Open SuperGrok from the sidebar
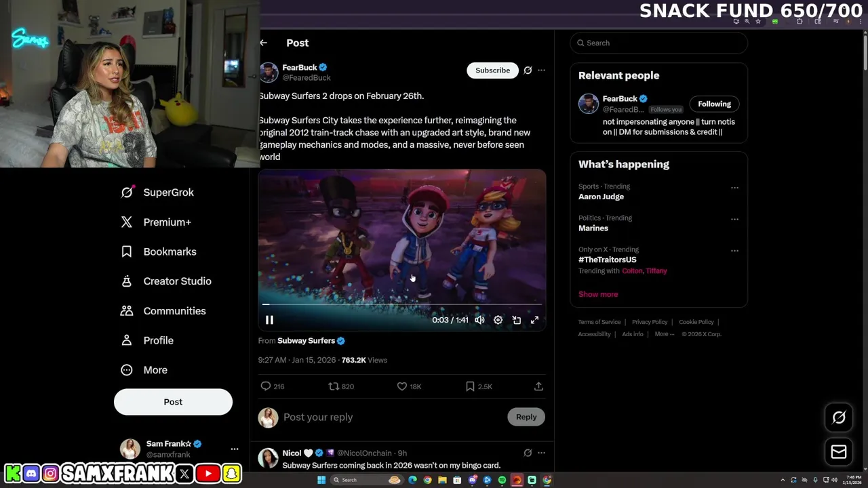The image size is (868, 488). [x=157, y=192]
